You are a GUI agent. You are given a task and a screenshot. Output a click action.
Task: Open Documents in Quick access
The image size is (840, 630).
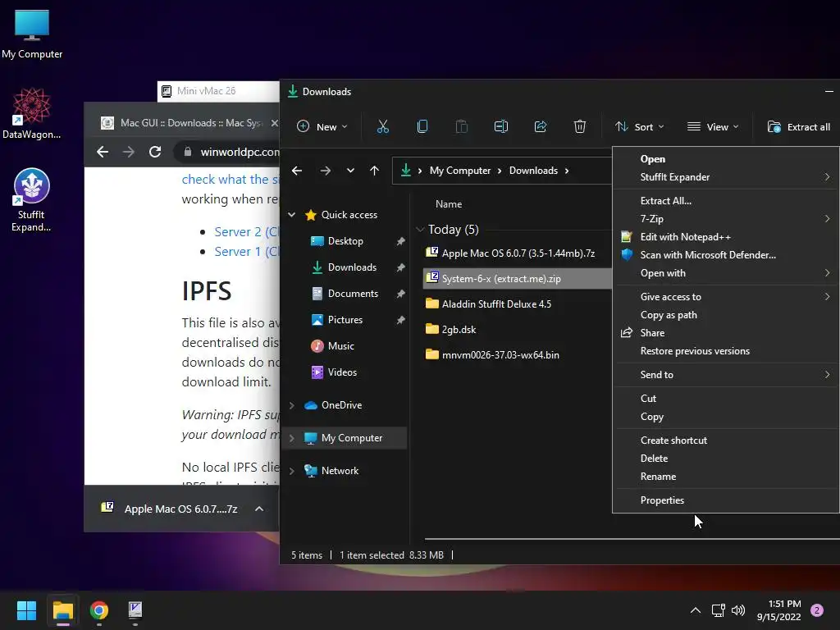353,294
